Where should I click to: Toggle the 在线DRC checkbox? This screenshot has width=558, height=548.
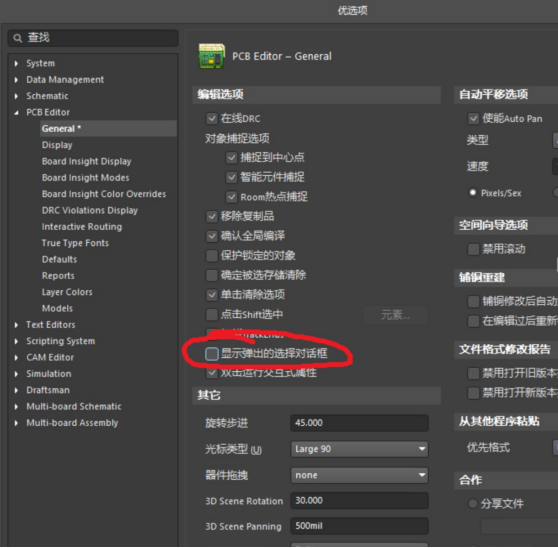click(212, 118)
